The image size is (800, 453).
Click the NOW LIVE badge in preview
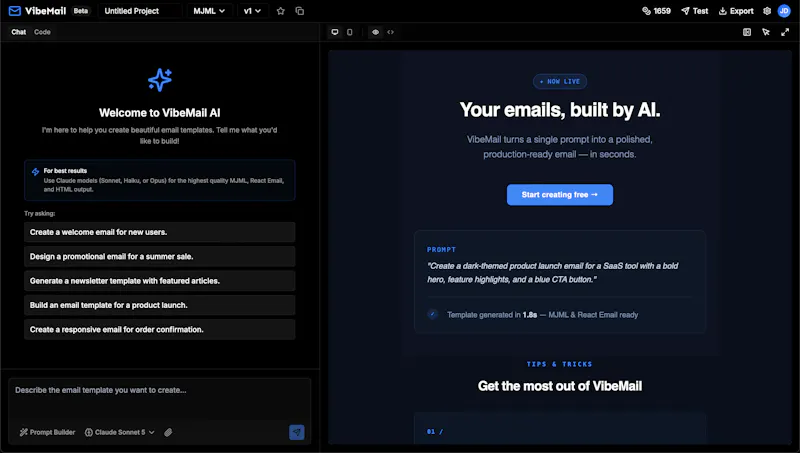560,82
